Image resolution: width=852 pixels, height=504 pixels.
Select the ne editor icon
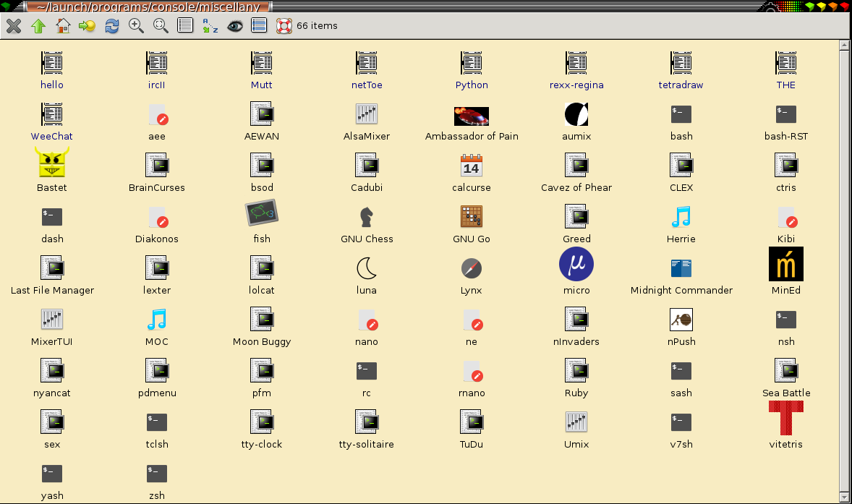coord(472,320)
